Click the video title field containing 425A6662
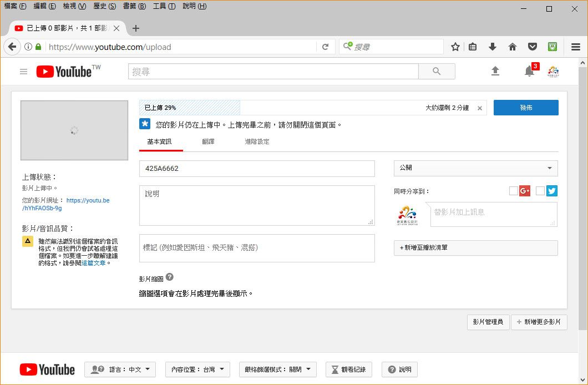Image resolution: width=588 pixels, height=385 pixels. pyautogui.click(x=257, y=168)
